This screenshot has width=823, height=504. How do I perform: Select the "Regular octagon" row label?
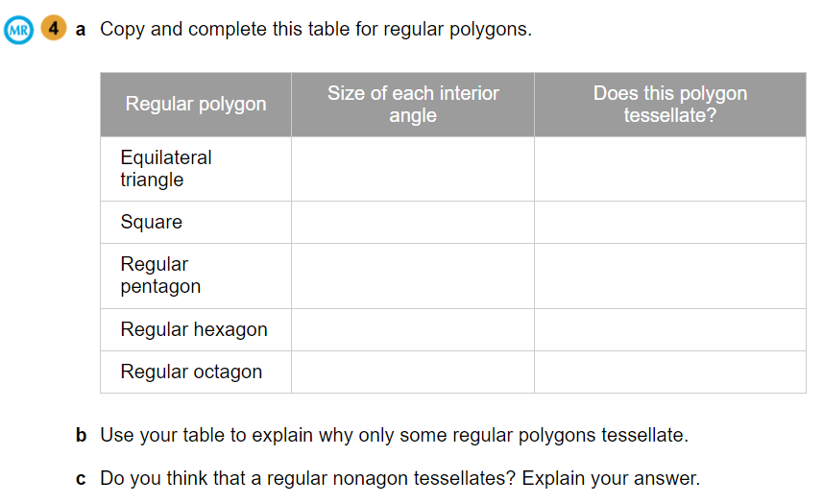coord(191,372)
